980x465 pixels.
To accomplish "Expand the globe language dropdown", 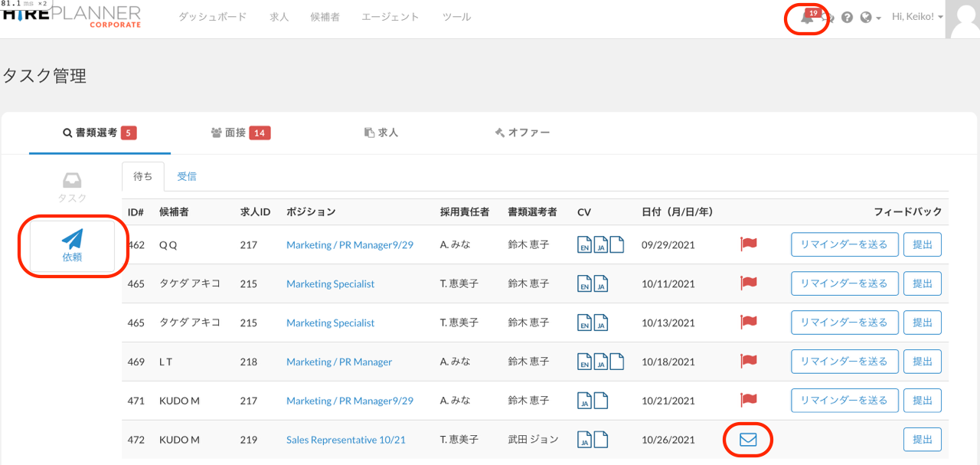I will (x=870, y=18).
